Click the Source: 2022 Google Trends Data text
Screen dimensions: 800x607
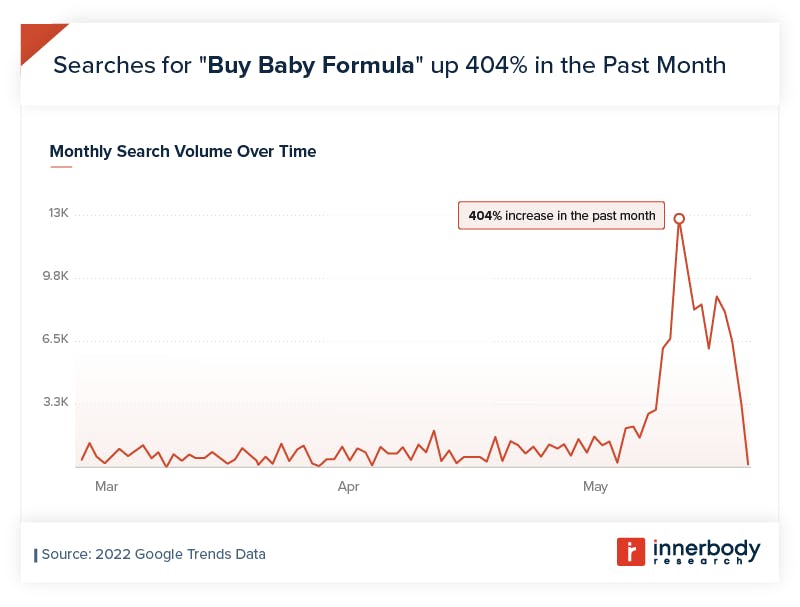(x=154, y=554)
